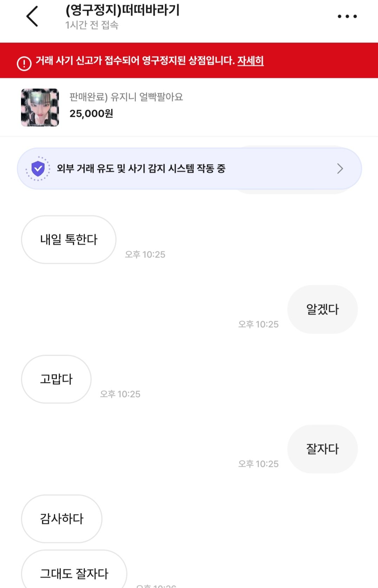
Task: Tap the 외부 거래 유도 및 사기 감지 banner
Action: pos(189,168)
